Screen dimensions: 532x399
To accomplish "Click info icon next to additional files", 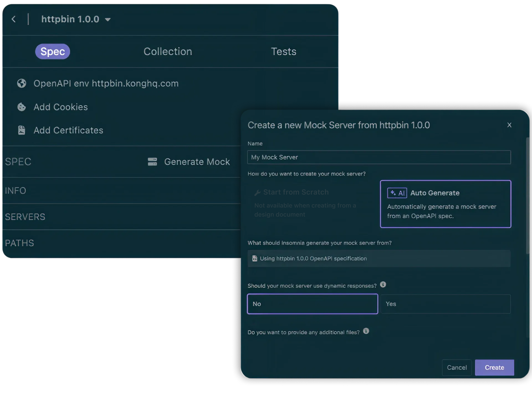I will pos(366,331).
